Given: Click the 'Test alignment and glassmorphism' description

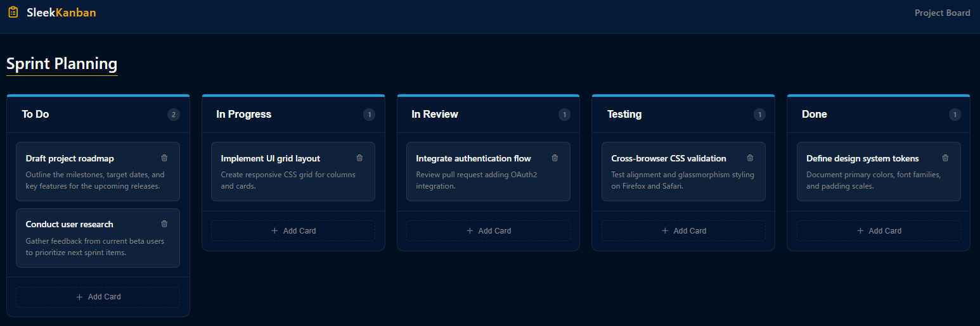Looking at the screenshot, I should (683, 180).
